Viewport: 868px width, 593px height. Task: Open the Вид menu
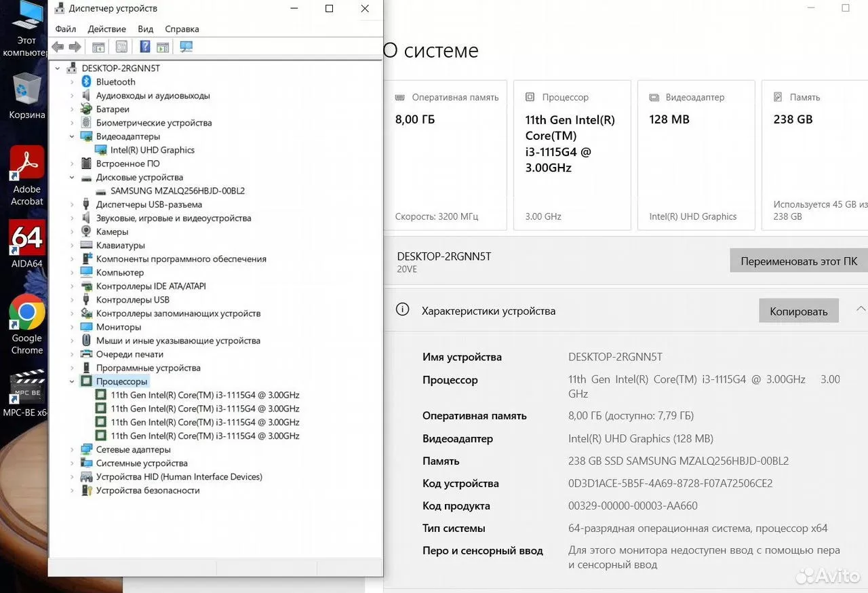[x=146, y=29]
